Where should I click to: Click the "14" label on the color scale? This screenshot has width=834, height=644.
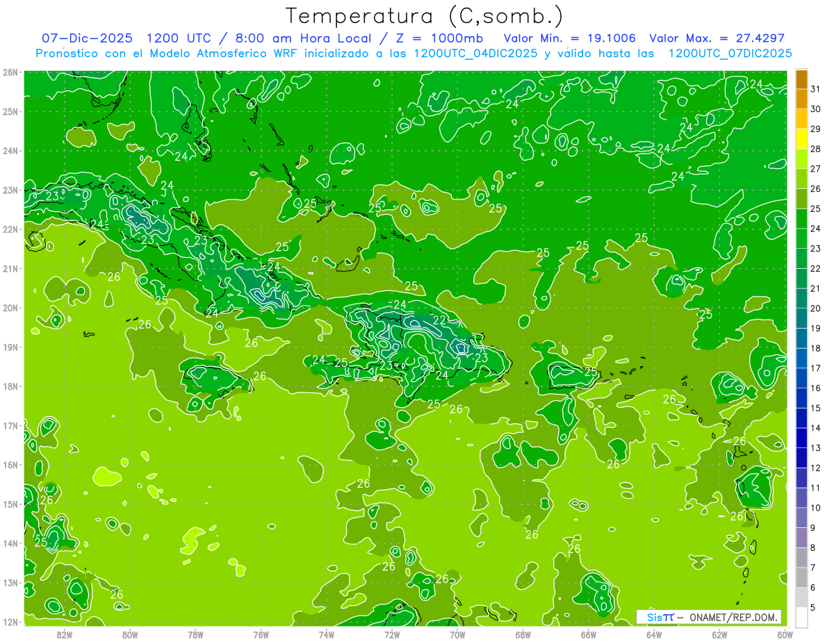click(x=815, y=428)
